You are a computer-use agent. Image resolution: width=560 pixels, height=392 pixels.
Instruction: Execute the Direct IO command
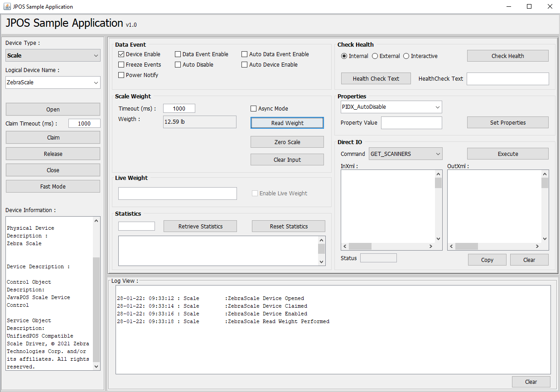pyautogui.click(x=507, y=154)
